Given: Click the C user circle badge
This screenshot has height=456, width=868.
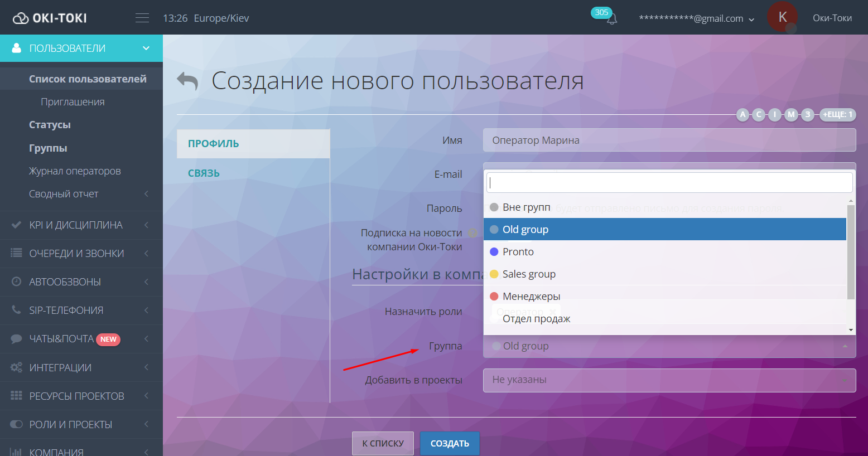Looking at the screenshot, I should click(x=759, y=114).
